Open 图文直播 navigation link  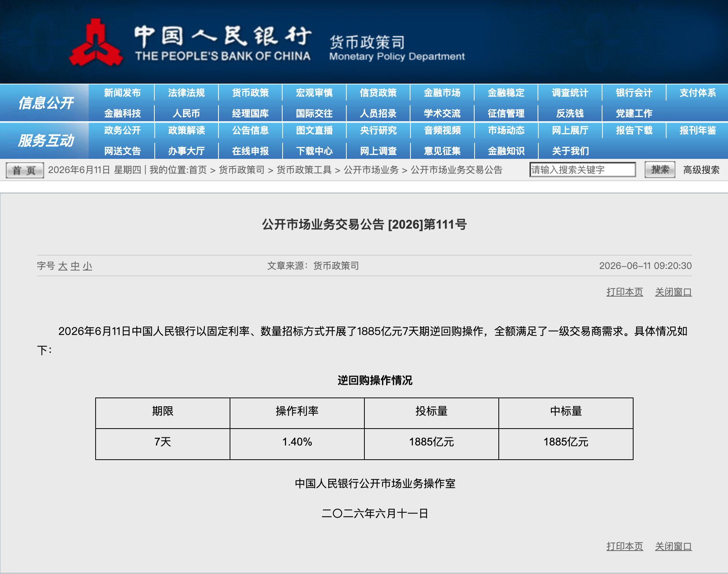point(314,130)
